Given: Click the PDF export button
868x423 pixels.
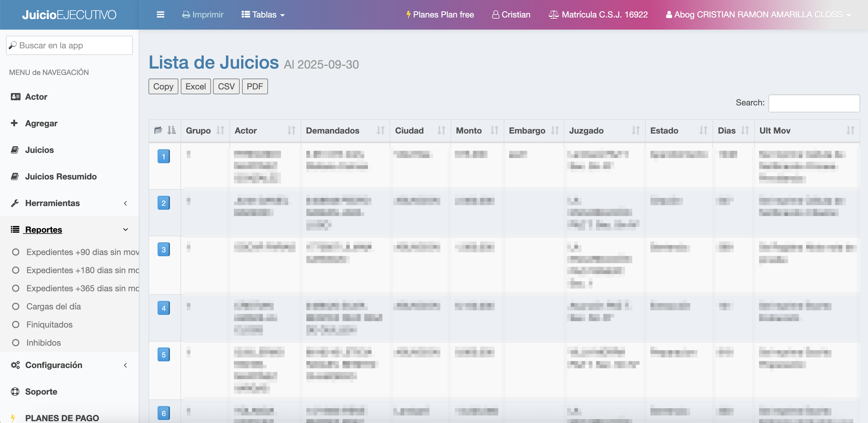Looking at the screenshot, I should click(x=254, y=86).
